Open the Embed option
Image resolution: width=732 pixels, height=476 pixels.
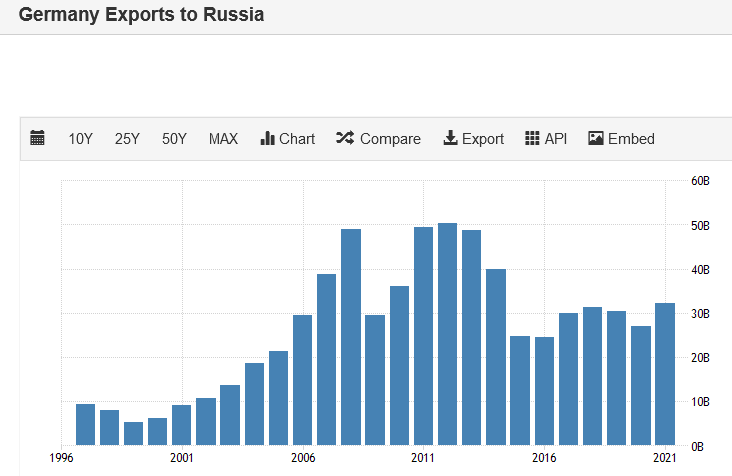tap(621, 139)
